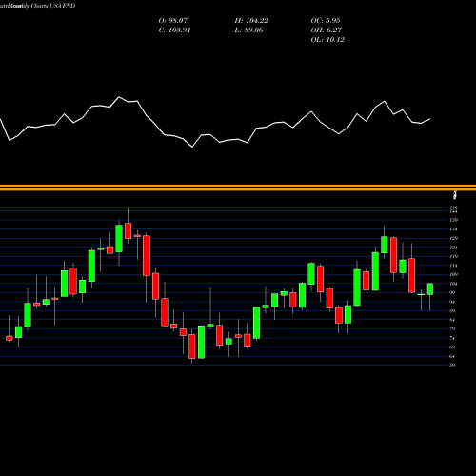The image size is (476, 476).
Task: Click the 114 price axis label
Action: [454, 266]
